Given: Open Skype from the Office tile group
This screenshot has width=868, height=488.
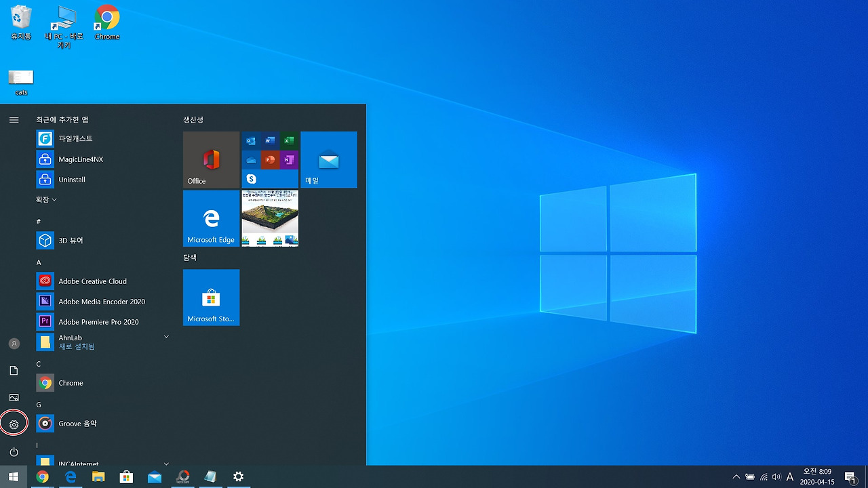Looking at the screenshot, I should coord(251,178).
